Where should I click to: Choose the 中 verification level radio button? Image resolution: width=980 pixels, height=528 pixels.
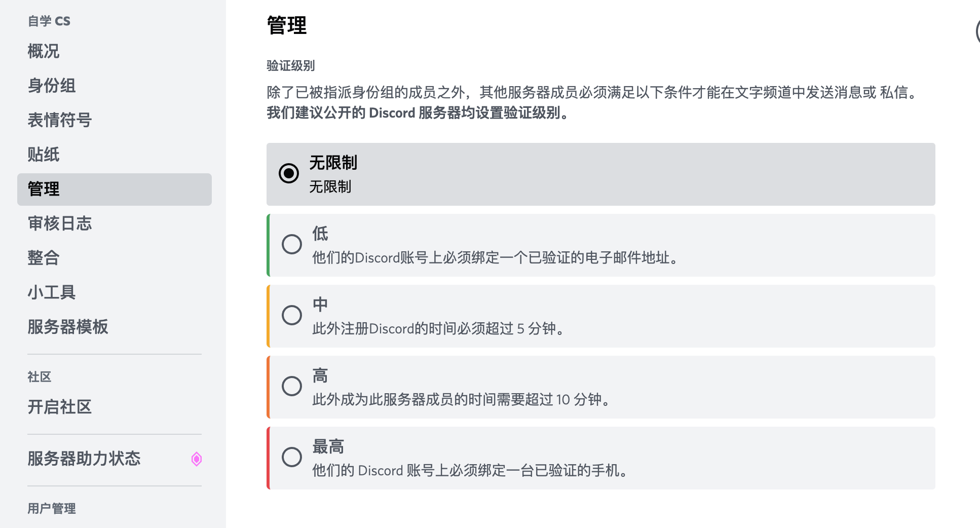tap(292, 315)
